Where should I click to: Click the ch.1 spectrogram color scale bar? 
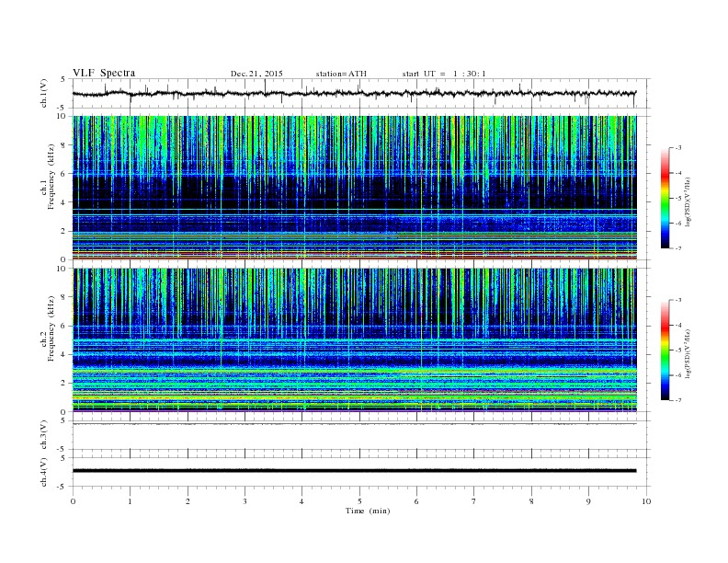coord(665,198)
